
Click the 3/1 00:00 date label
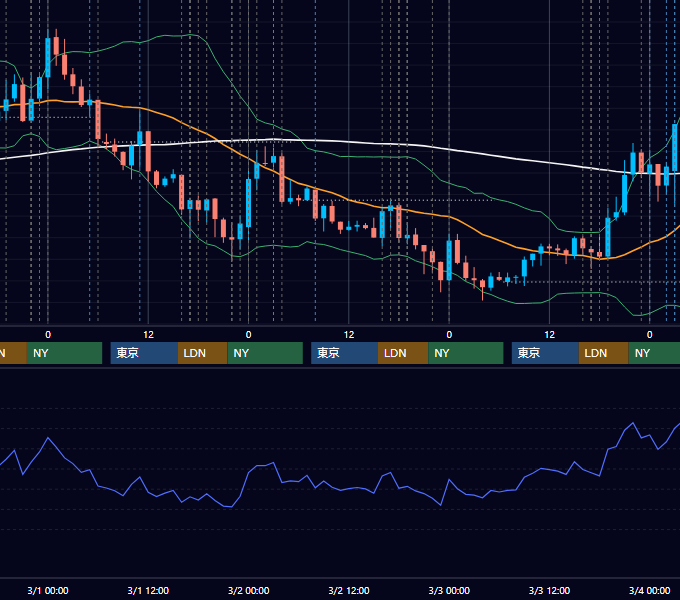click(x=48, y=590)
